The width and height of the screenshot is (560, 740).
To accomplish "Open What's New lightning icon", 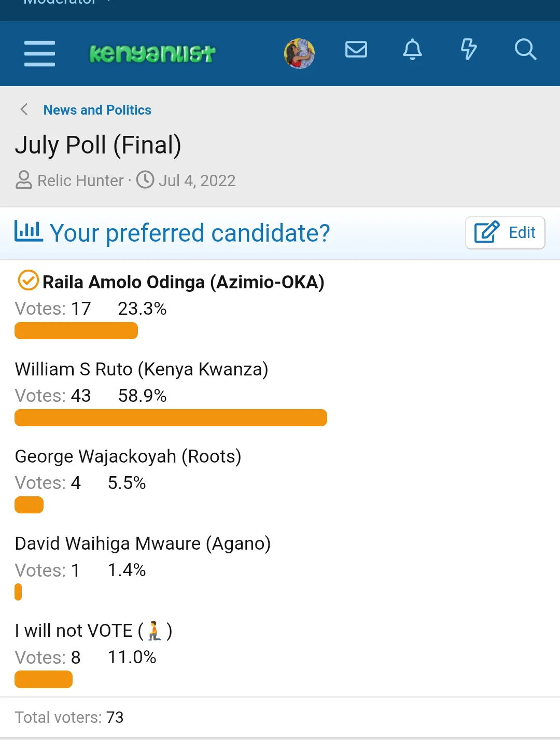I will [469, 50].
